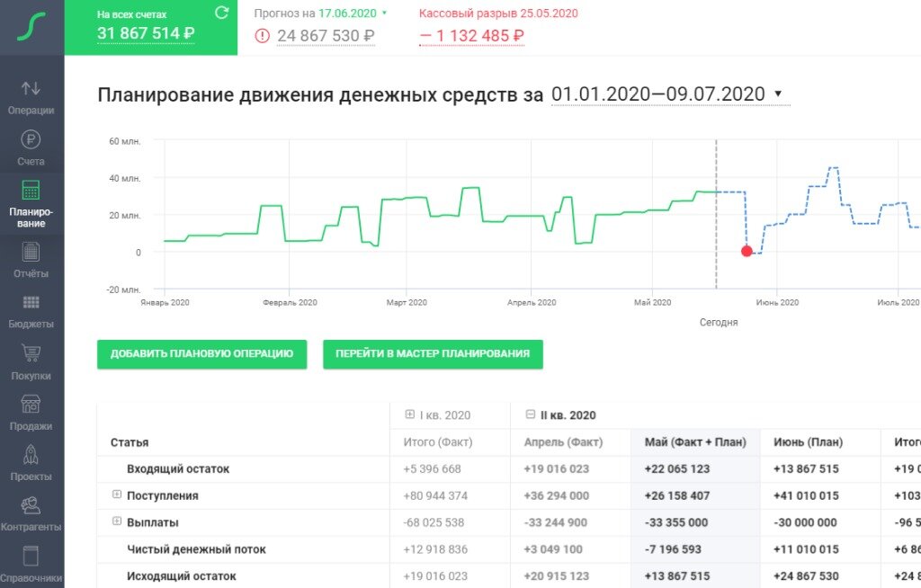Screen dimensions: 921x588
Task: Open the Бюджеты grid icon
Action: pyautogui.click(x=31, y=302)
